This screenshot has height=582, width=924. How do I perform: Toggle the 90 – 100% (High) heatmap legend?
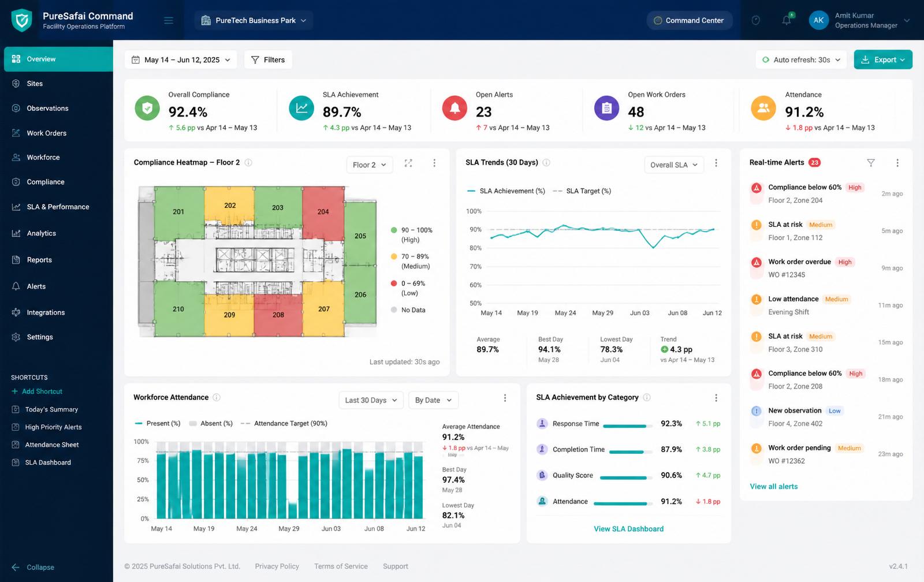pos(412,234)
